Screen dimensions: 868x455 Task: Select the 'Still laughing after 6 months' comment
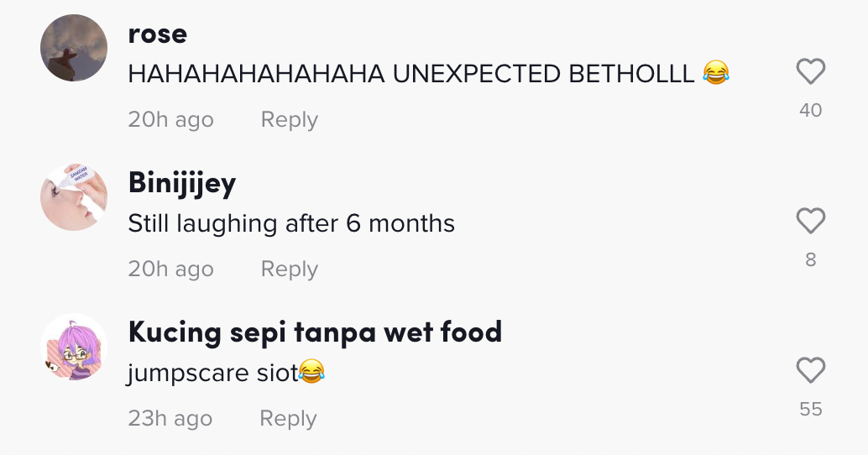point(291,223)
